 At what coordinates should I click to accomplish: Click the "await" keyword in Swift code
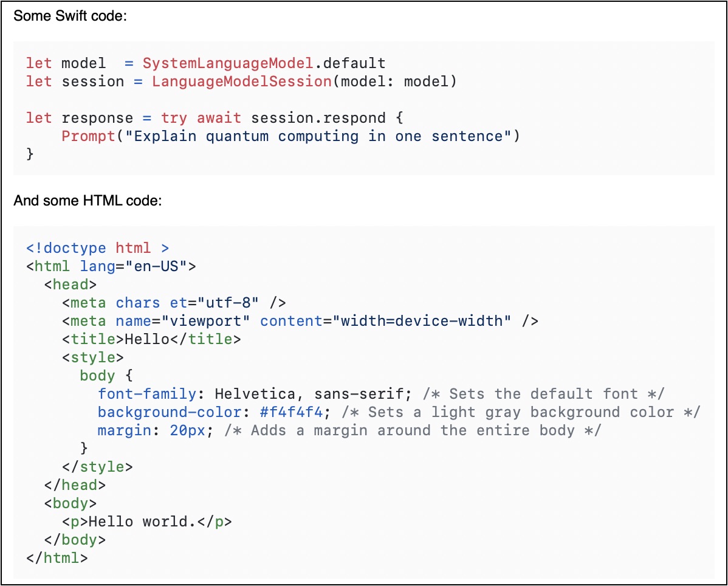[219, 118]
